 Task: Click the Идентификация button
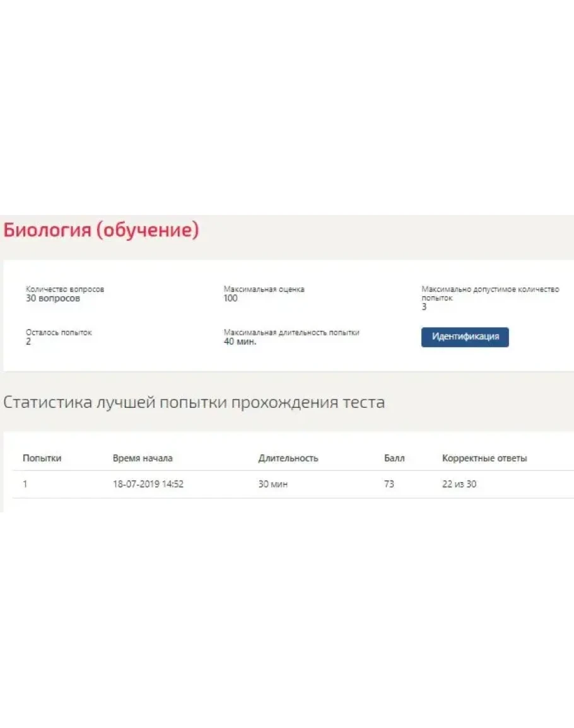465,337
